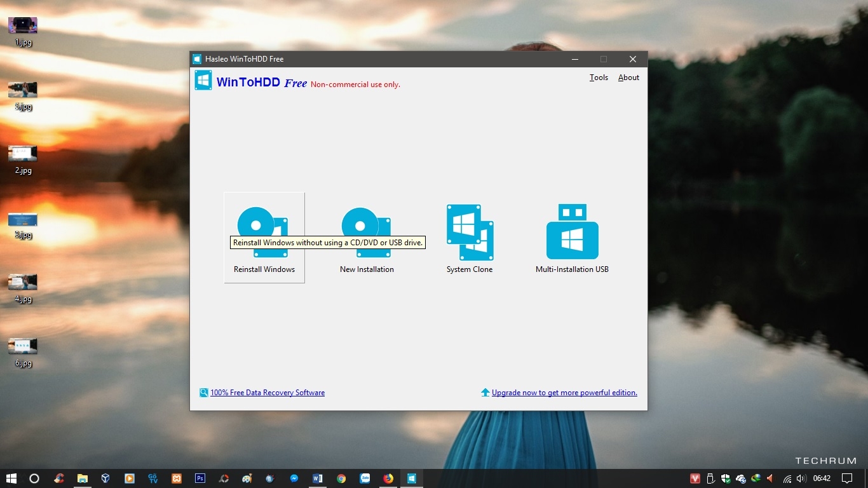Open the volume speaker tray icon
The width and height of the screenshot is (868, 488).
tap(801, 478)
